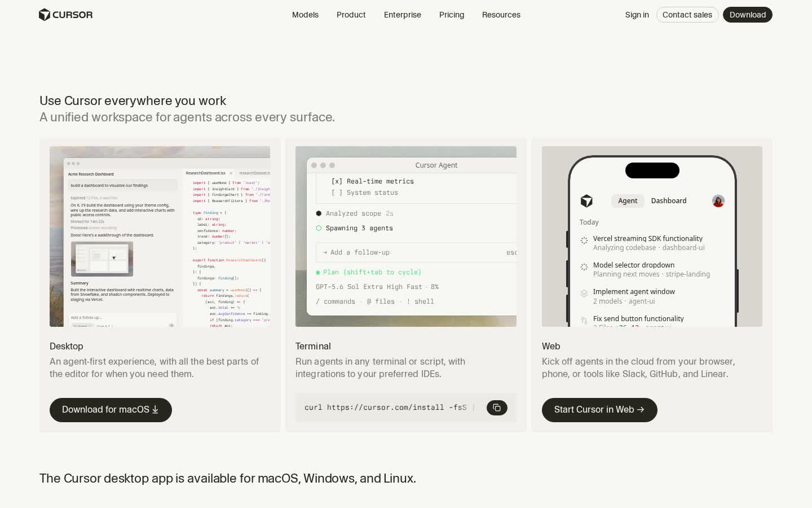Click the 'Spawning 3 agents' status text

click(359, 228)
